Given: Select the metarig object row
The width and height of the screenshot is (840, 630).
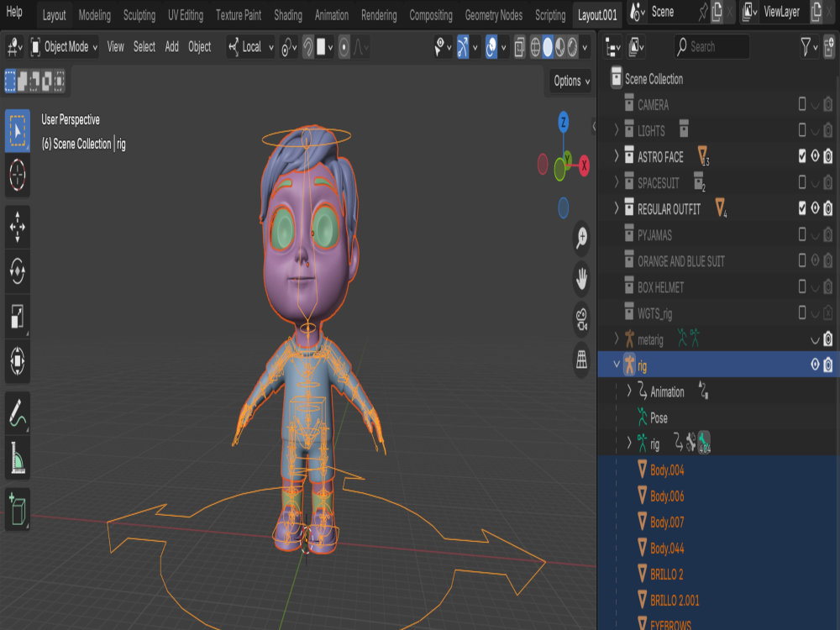Looking at the screenshot, I should coord(718,339).
